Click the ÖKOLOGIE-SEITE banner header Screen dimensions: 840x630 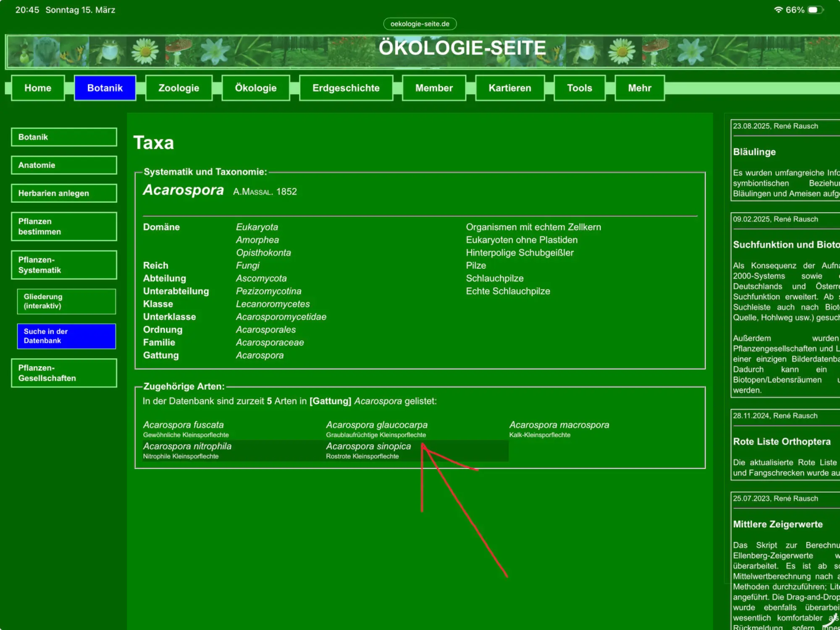tap(462, 48)
